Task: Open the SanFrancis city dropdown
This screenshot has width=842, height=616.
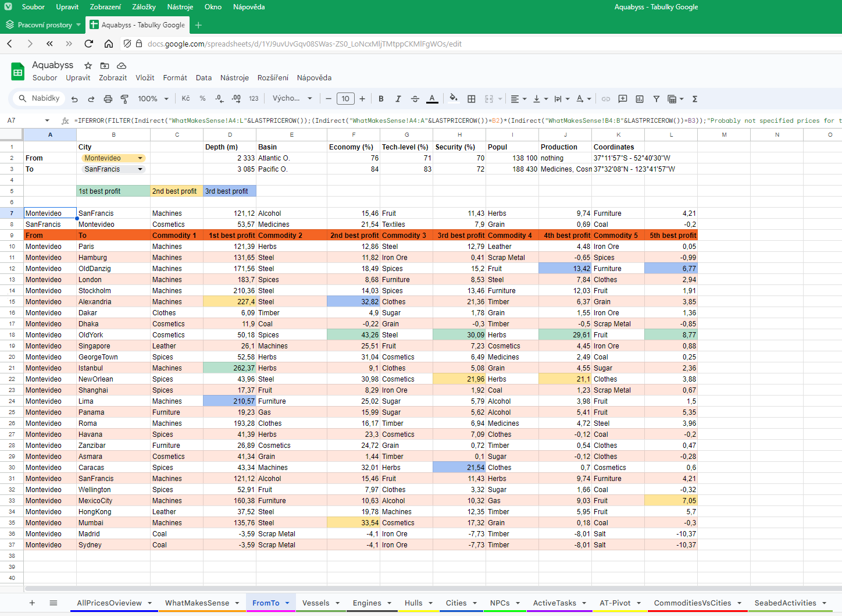Action: pyautogui.click(x=140, y=169)
